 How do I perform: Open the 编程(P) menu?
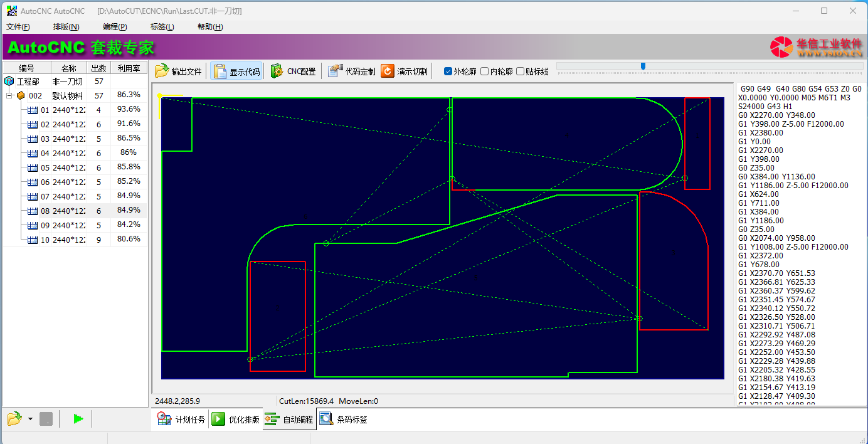tap(115, 27)
